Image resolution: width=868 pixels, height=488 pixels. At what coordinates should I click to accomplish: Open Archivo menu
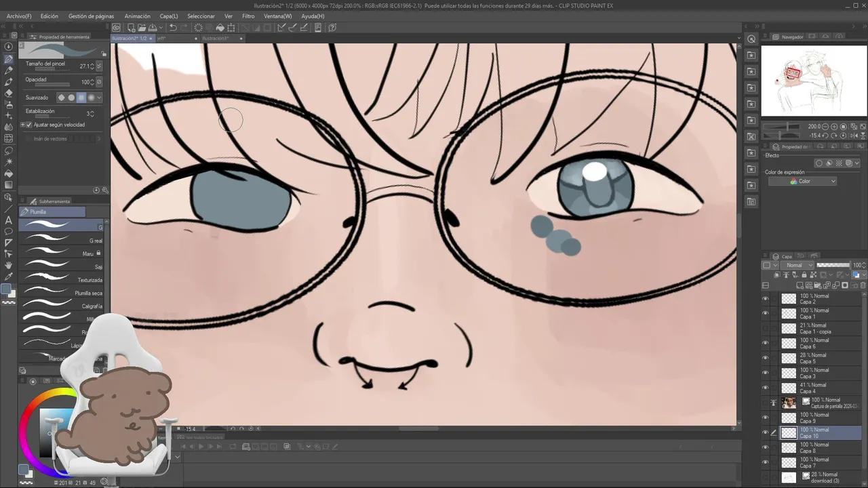pyautogui.click(x=19, y=16)
